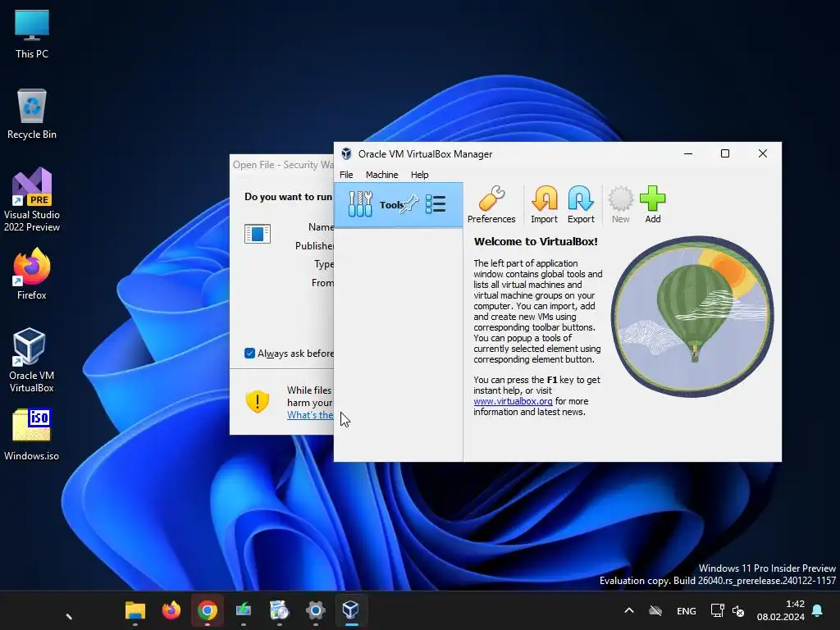
Task: Click the Welcome to VirtualBox! heading
Action: 536,242
